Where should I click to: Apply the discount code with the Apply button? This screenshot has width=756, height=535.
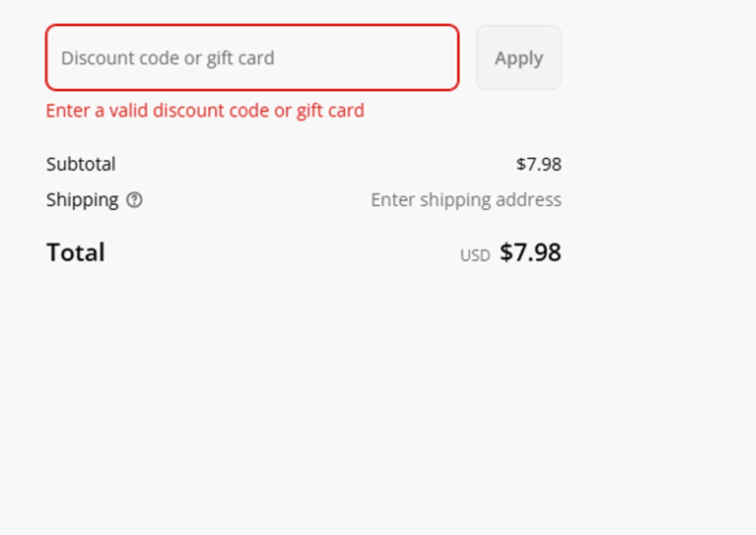(519, 58)
